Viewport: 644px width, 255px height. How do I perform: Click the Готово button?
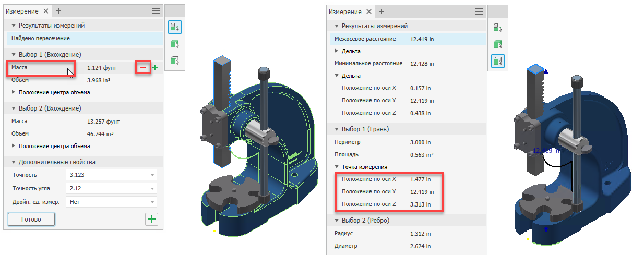(31, 220)
